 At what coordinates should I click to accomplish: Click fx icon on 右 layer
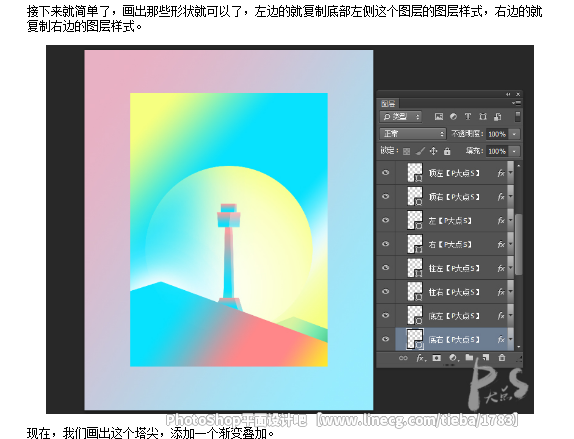click(501, 245)
